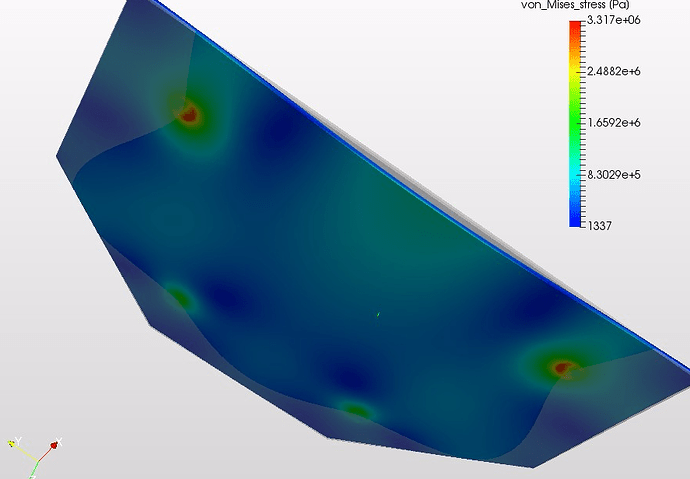
Task: Pick the green middle band of the color legend
Action: pyautogui.click(x=575, y=119)
